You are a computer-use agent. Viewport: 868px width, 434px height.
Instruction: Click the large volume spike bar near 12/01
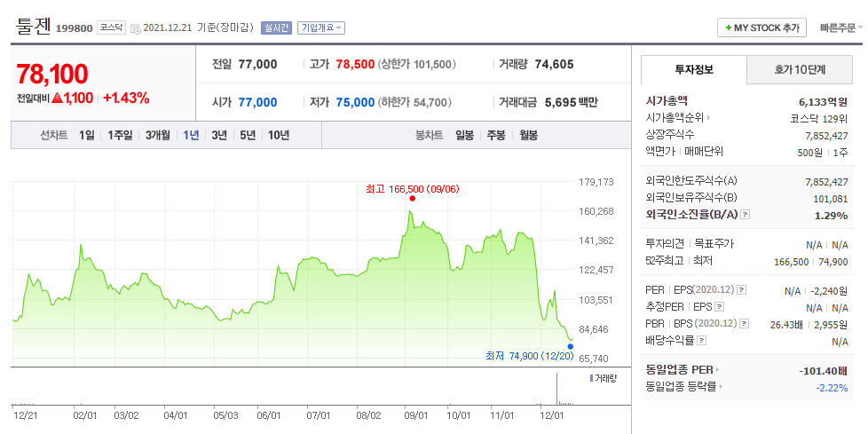coord(556,389)
